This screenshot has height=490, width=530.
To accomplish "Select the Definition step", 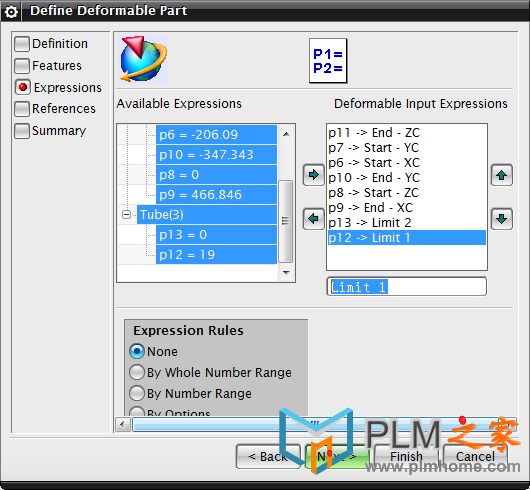I will tap(51, 44).
